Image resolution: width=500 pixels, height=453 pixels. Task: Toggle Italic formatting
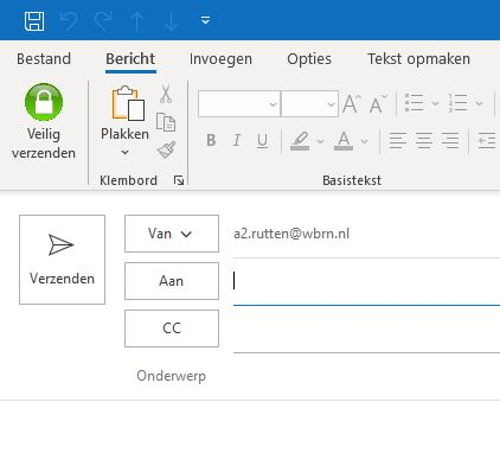237,140
